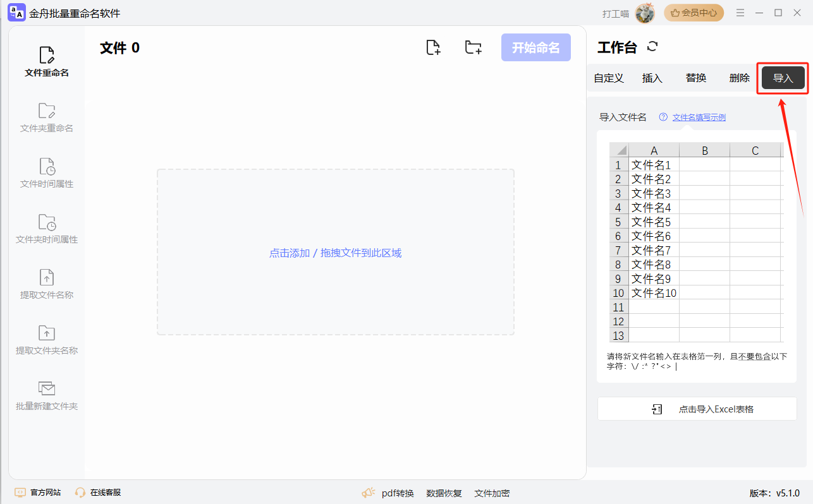Open 文件夹时间属性 in the sidebar

pyautogui.click(x=47, y=229)
